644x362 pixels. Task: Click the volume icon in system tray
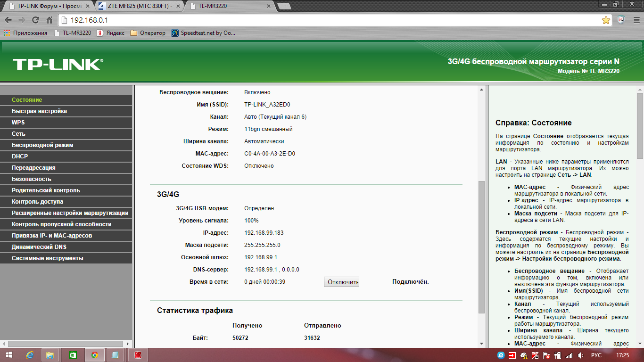click(x=581, y=355)
